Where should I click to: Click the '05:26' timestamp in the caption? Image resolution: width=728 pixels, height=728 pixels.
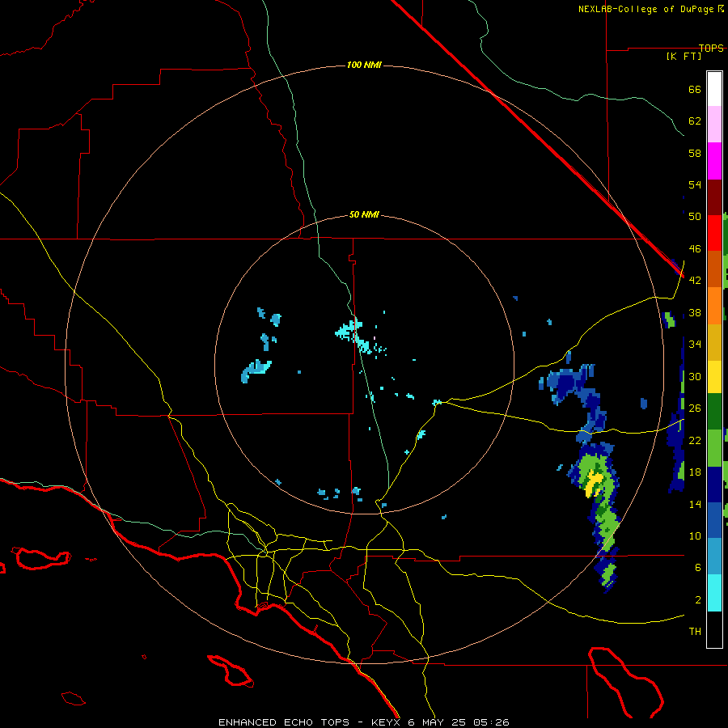(x=491, y=722)
